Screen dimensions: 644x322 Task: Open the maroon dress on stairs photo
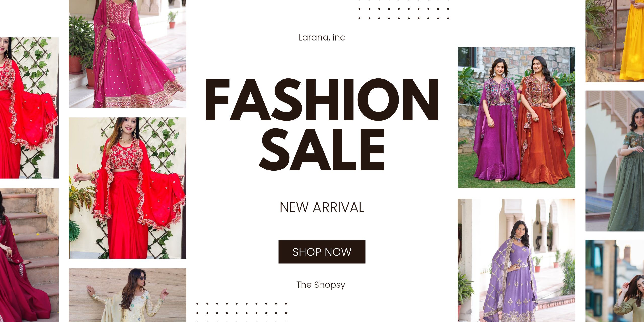[29, 255]
